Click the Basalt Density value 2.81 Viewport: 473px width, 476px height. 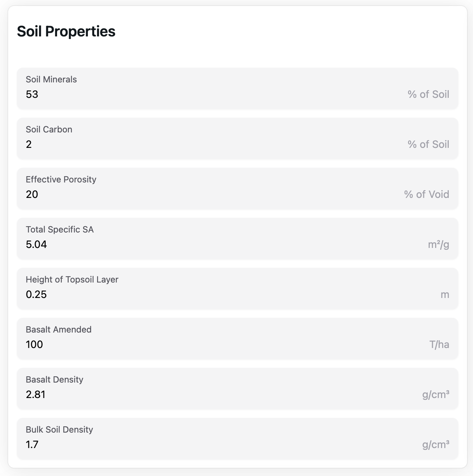(36, 395)
